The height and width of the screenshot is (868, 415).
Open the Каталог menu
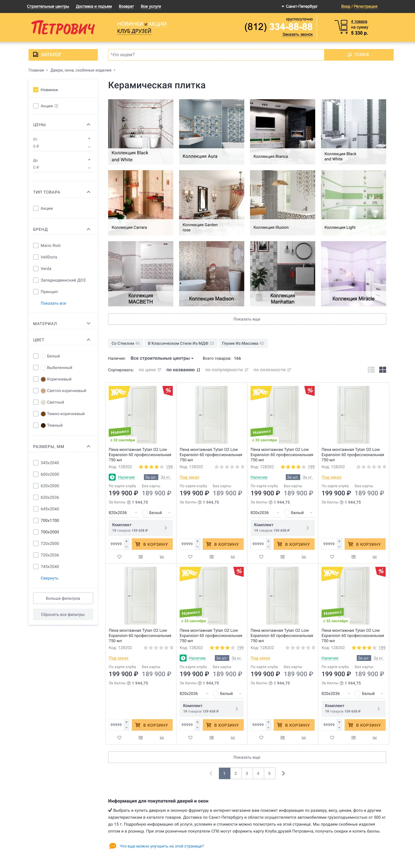tap(63, 55)
